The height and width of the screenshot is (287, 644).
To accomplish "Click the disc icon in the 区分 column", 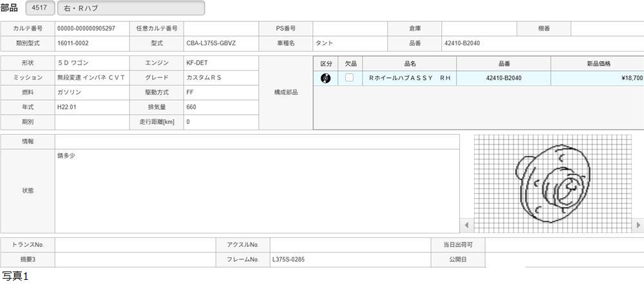I will (325, 78).
